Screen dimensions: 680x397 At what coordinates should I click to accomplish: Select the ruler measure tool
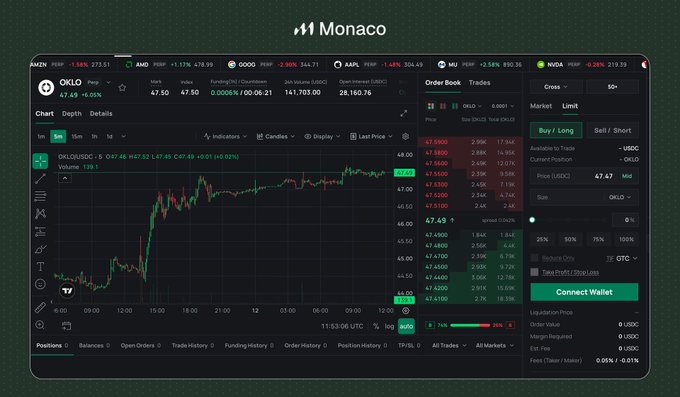pos(40,308)
